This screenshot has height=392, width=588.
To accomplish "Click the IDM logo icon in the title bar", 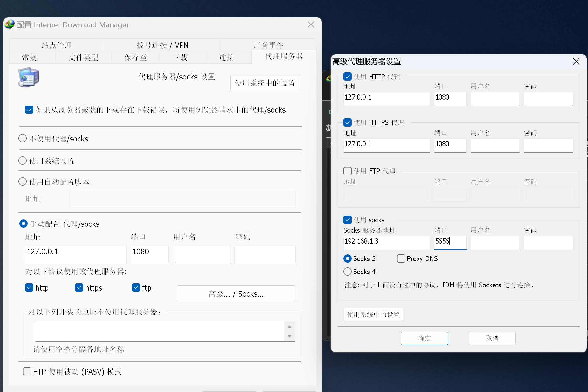I will (10, 24).
